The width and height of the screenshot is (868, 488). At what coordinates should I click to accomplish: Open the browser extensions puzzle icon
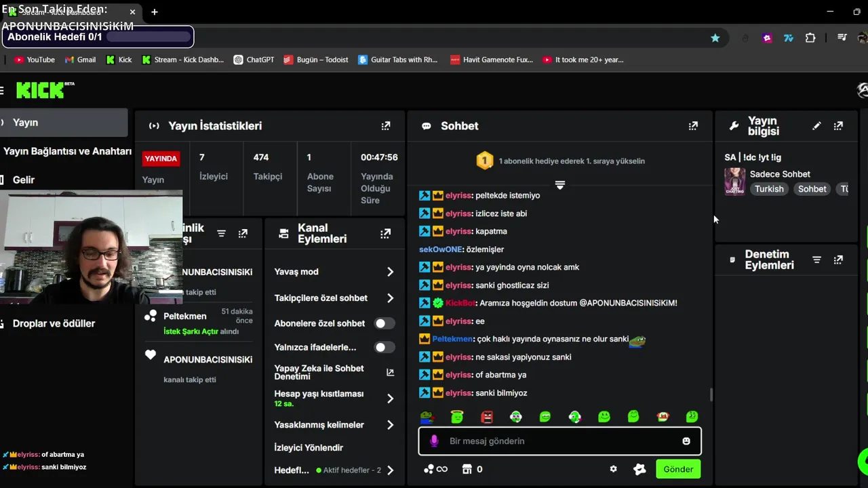[x=810, y=38]
